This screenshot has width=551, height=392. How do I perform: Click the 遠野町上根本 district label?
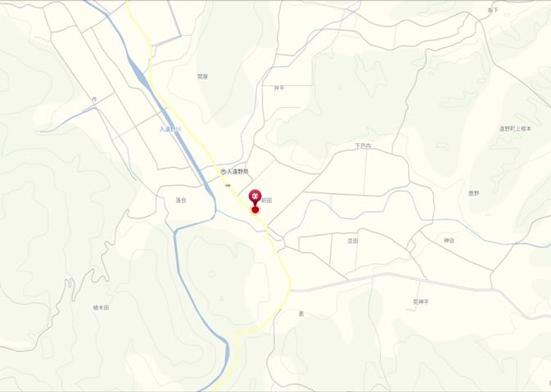pos(515,128)
